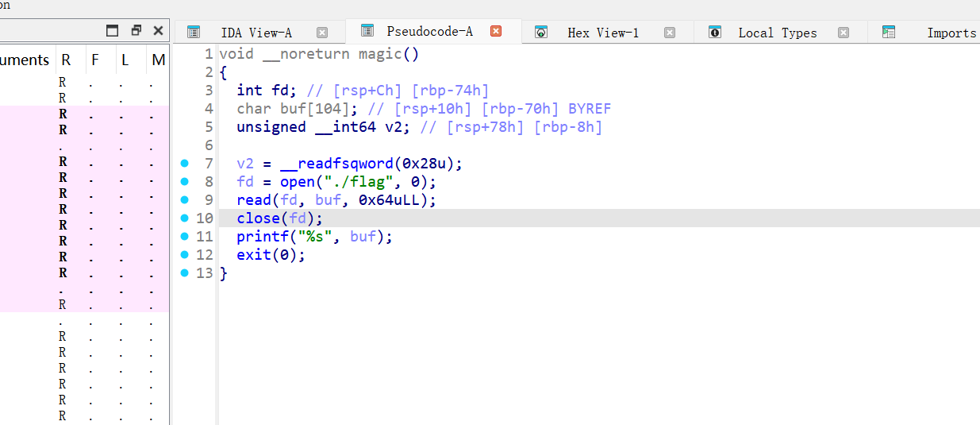Click the Pseudocode-A tab icon
Screen dimensions: 980x425
coord(367,31)
